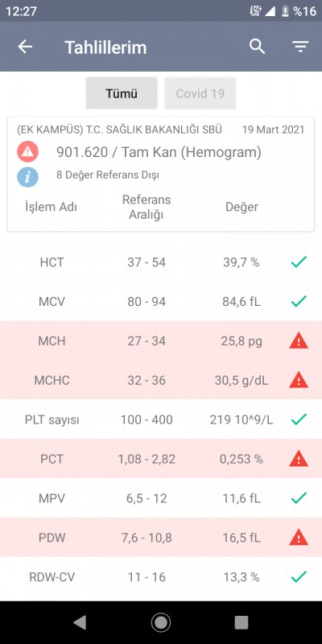The image size is (322, 644).
Task: Tap the warning triangle on PDW row
Action: [299, 538]
